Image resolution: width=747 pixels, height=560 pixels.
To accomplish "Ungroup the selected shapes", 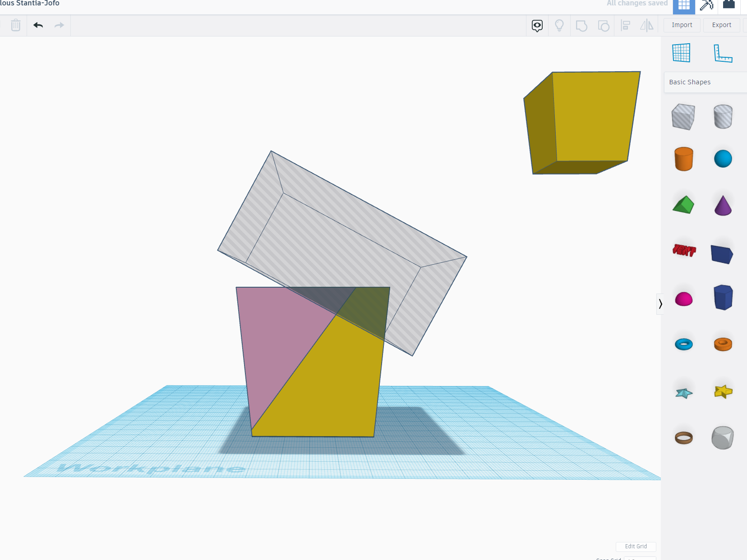I will point(604,26).
